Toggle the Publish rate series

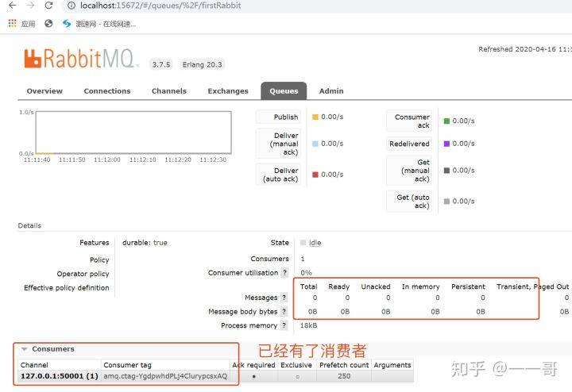[x=285, y=117]
